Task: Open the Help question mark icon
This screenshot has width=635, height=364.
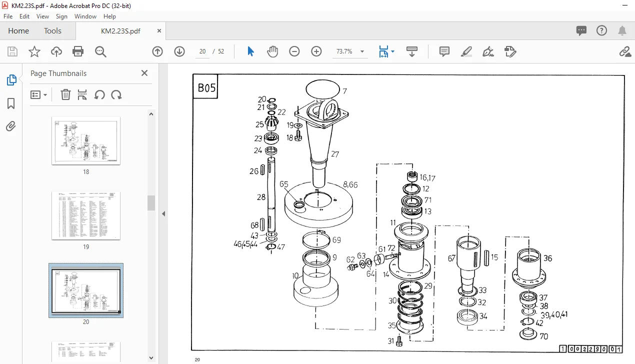Action: pos(601,30)
